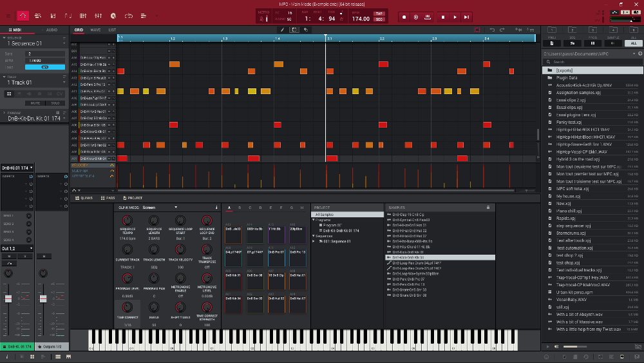This screenshot has width=644, height=363.
Task: Stop playback
Action: click(443, 17)
